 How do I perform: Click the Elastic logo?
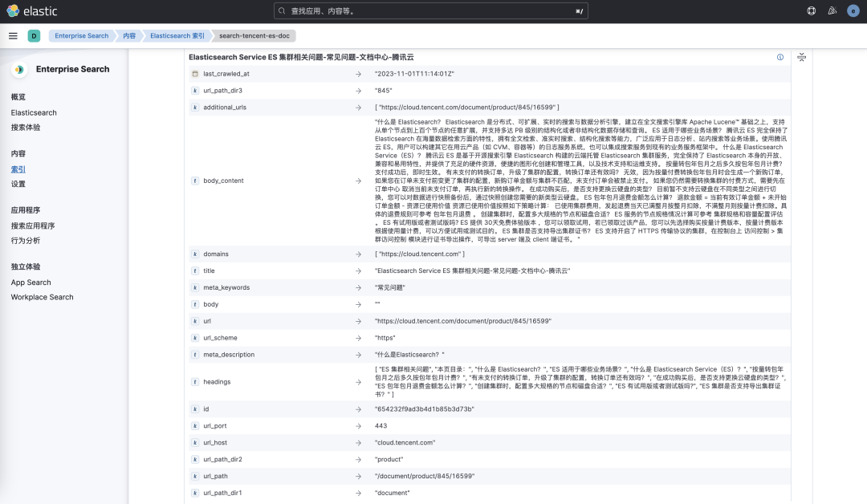[x=32, y=11]
